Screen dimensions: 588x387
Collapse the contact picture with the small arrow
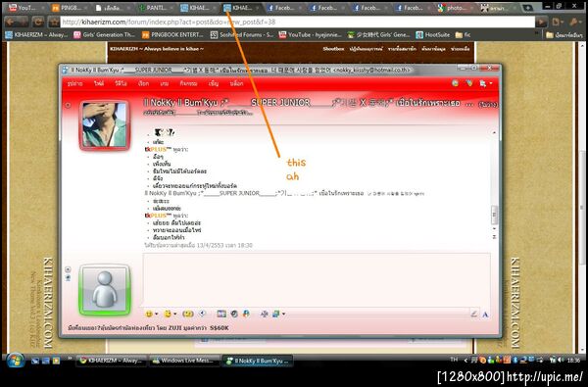coord(68,105)
